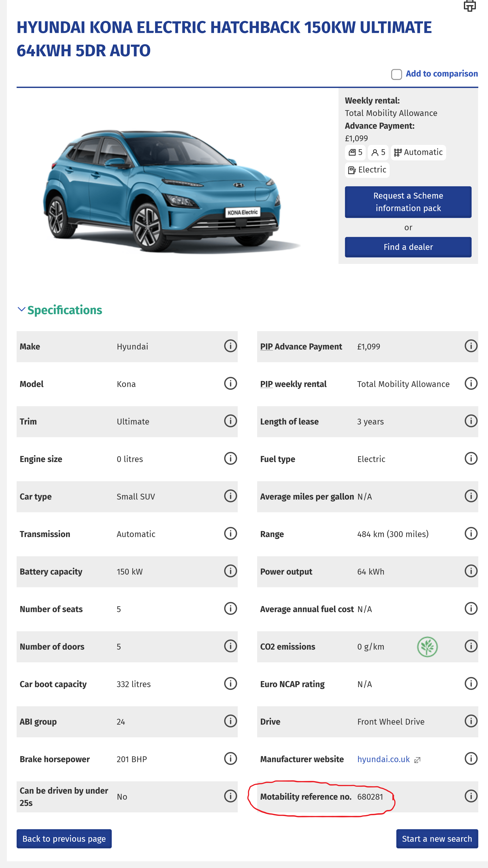Go back using Back to previous page
Screen dimensions: 488x868
(64, 838)
